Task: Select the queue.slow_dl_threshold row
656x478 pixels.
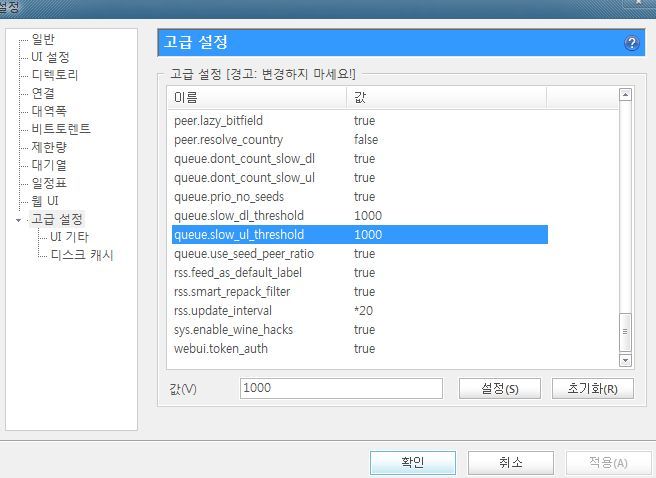Action: coord(360,216)
